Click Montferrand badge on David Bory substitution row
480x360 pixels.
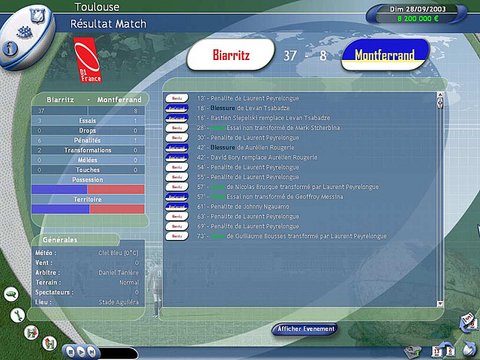point(177,157)
